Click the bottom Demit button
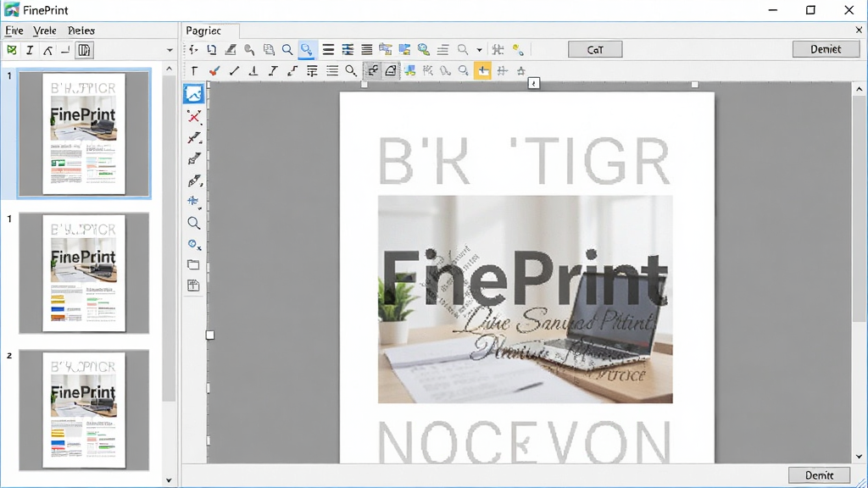This screenshot has height=488, width=868. coord(820,475)
